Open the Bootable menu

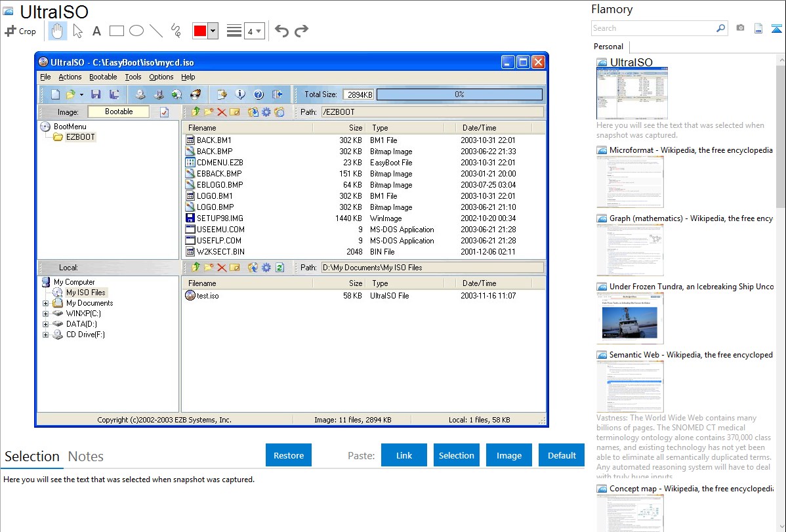pyautogui.click(x=103, y=77)
